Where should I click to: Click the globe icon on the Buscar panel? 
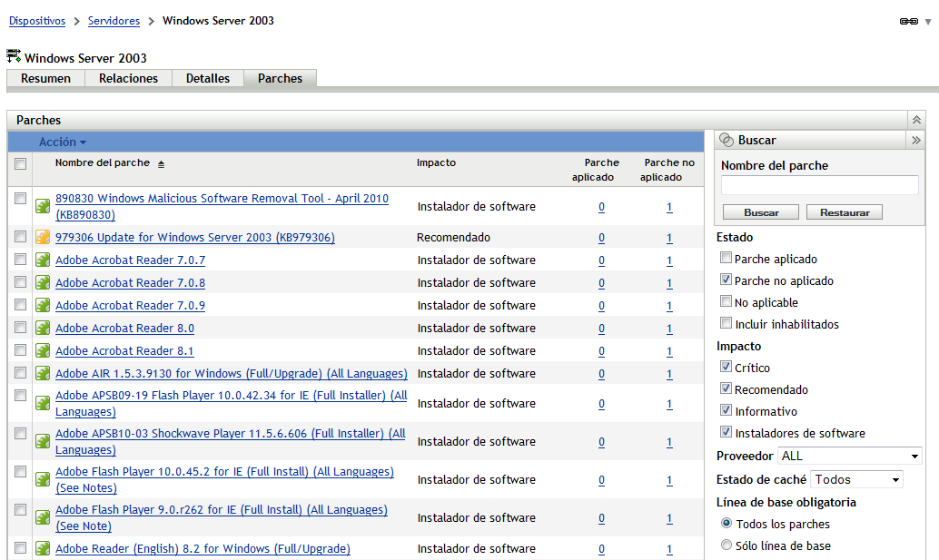pyautogui.click(x=727, y=140)
